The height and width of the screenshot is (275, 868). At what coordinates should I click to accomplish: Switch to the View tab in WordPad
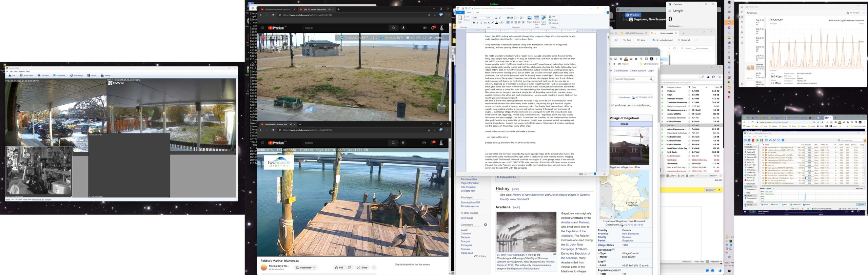tap(477, 13)
